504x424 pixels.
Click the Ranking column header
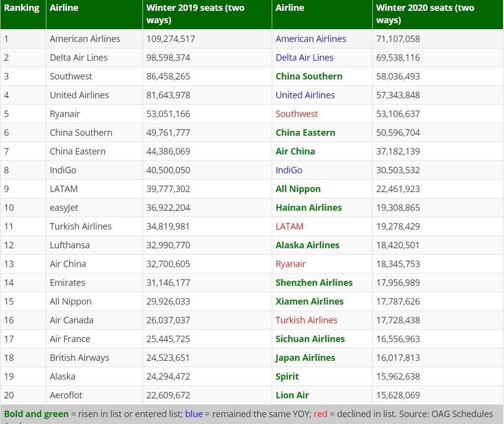pyautogui.click(x=22, y=8)
